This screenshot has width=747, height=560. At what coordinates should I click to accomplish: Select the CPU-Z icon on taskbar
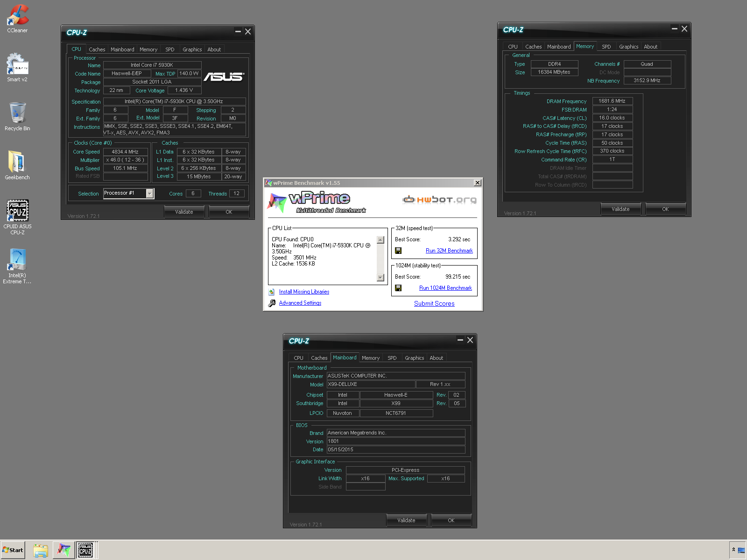(85, 550)
